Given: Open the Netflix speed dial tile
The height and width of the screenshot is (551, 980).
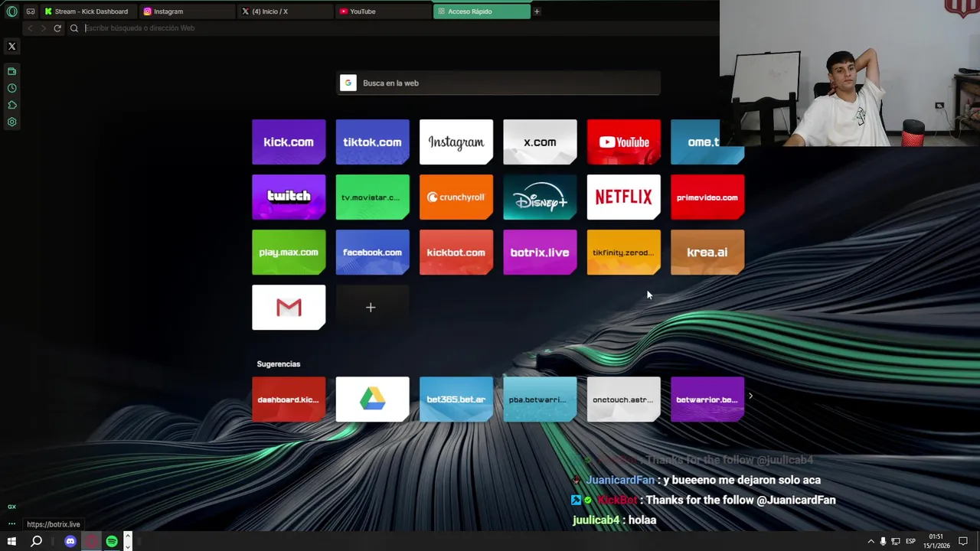Looking at the screenshot, I should tap(623, 197).
